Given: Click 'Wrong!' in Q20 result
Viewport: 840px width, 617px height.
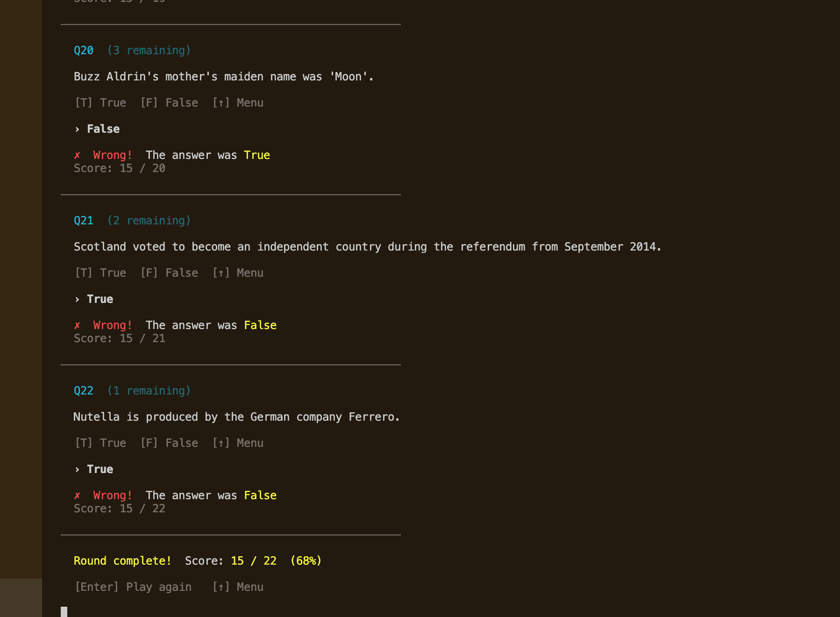Looking at the screenshot, I should (113, 155).
